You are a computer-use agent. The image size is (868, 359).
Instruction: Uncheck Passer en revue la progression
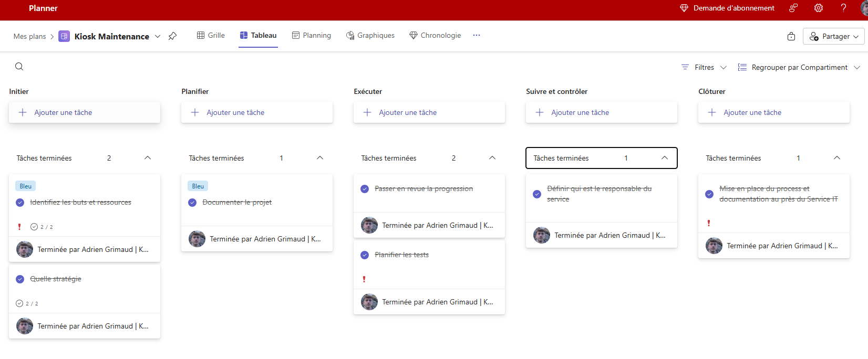tap(365, 189)
